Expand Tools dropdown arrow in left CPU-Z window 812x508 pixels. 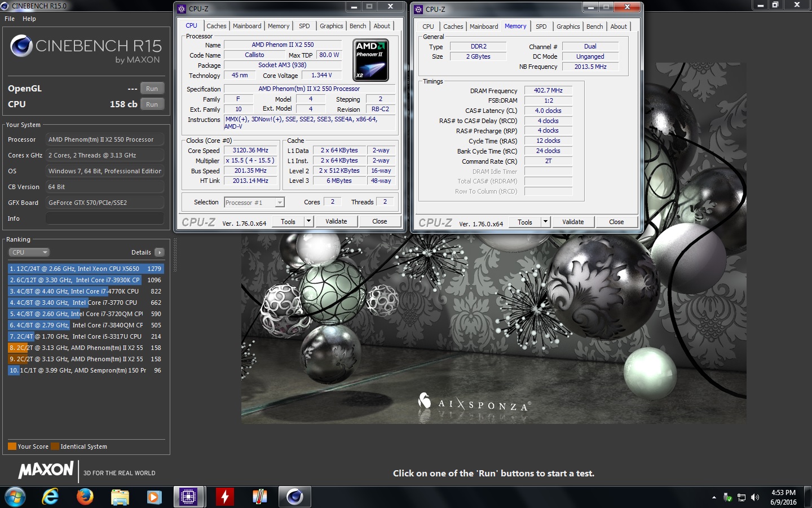pos(309,222)
